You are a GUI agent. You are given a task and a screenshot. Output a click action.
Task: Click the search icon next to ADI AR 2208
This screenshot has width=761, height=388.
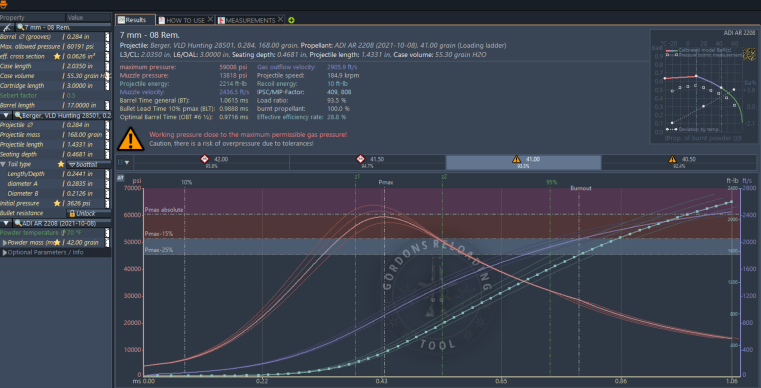[18, 223]
